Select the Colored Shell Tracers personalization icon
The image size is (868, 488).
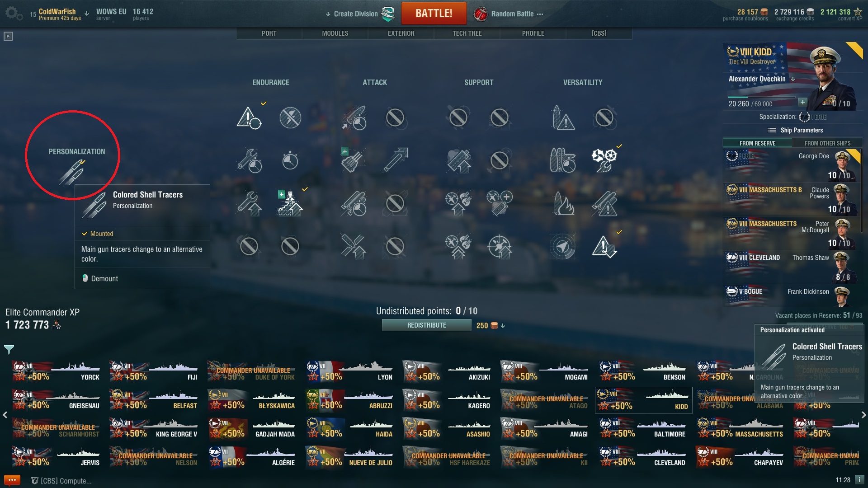pyautogui.click(x=72, y=173)
